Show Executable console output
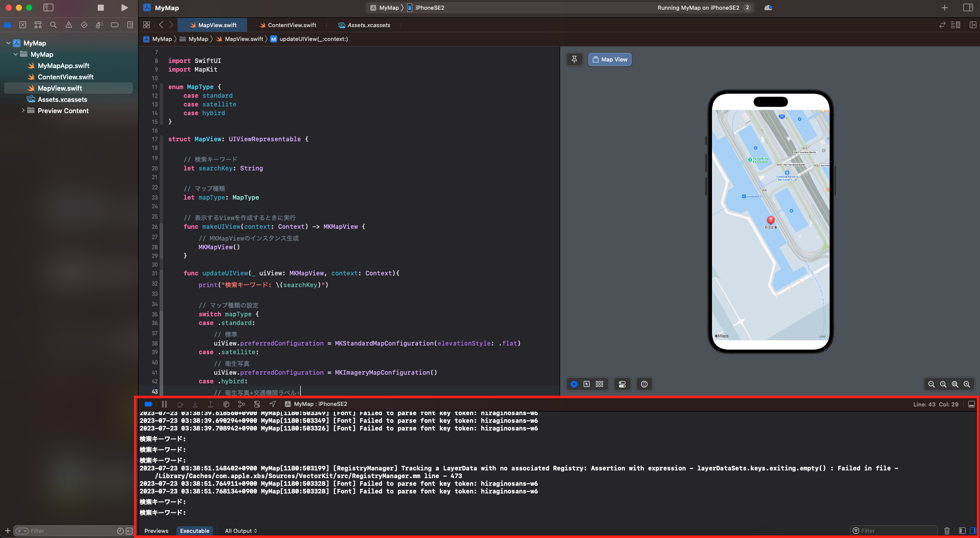The width and height of the screenshot is (980, 538). pyautogui.click(x=194, y=531)
